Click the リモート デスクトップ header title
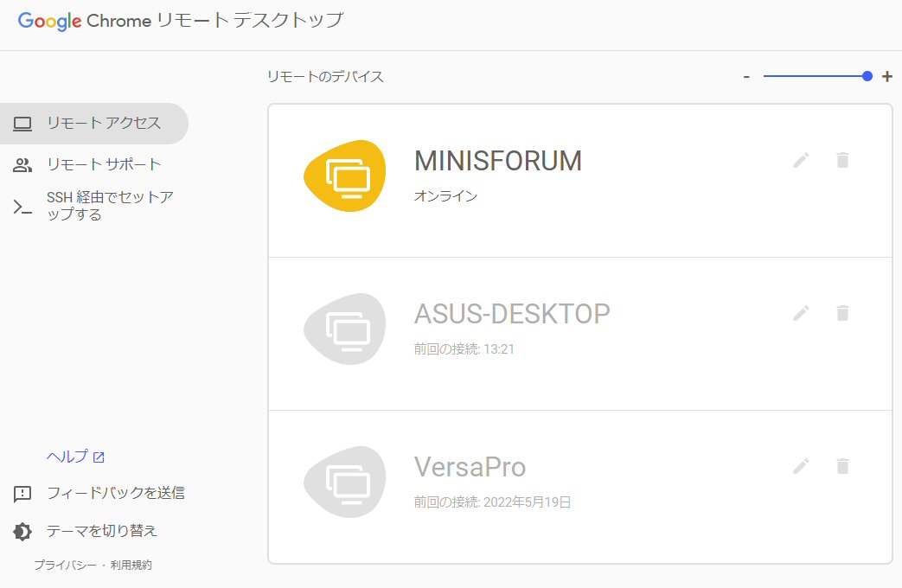This screenshot has height=588, width=902. coord(250,21)
